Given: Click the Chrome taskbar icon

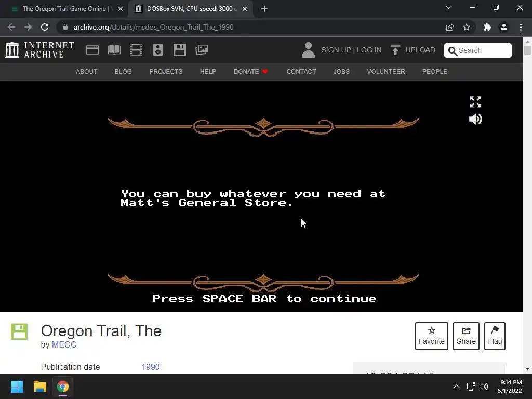Looking at the screenshot, I should coord(62,387).
